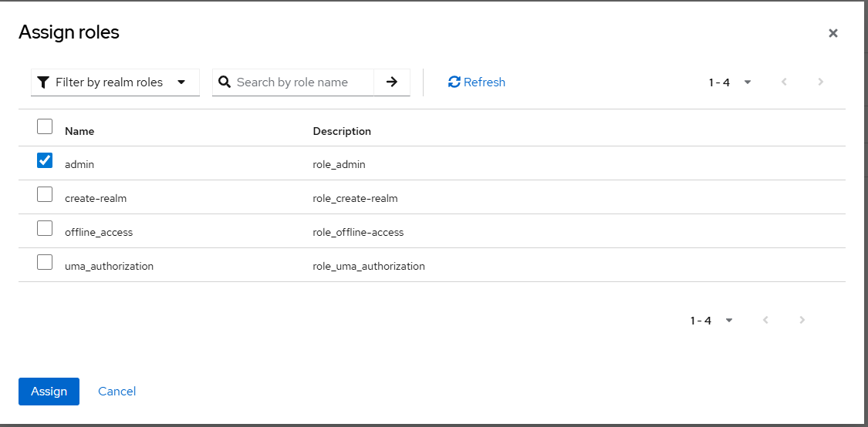Click the Name column header
Image resolution: width=868 pixels, height=427 pixels.
[79, 131]
